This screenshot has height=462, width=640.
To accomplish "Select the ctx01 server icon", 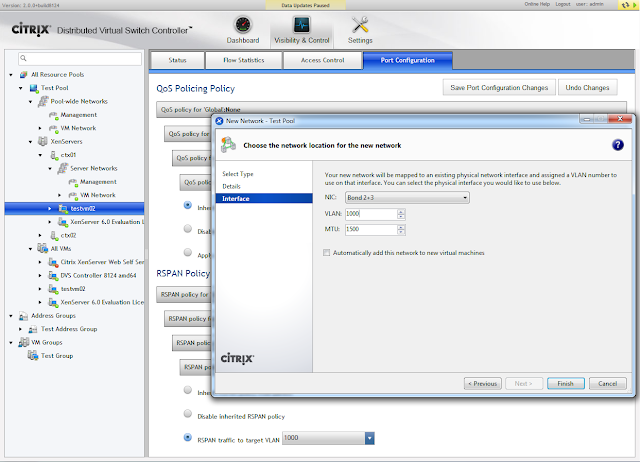I will pyautogui.click(x=54, y=155).
